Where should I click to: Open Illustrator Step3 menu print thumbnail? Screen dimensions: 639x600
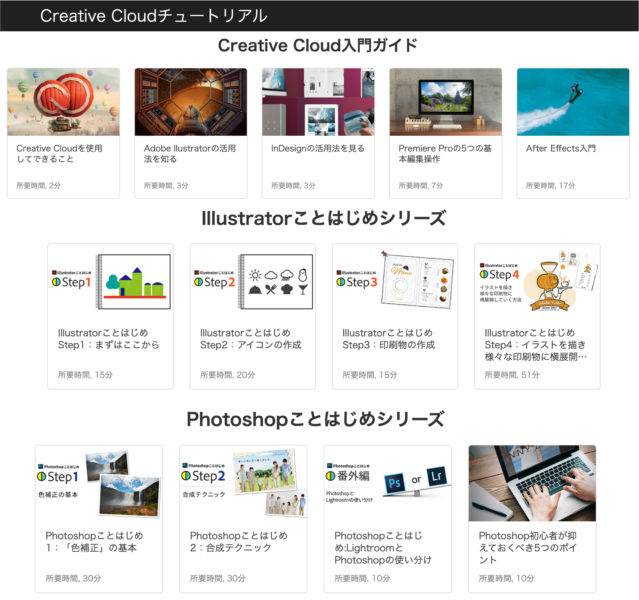tap(395, 282)
